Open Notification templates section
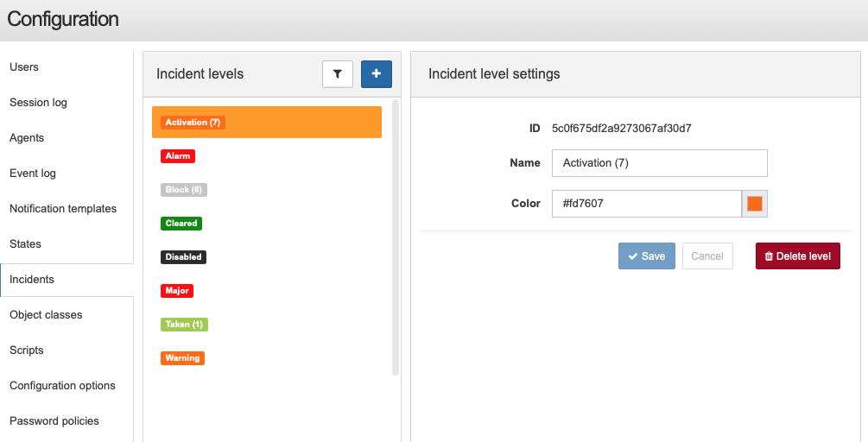Image resolution: width=868 pixels, height=442 pixels. point(63,209)
